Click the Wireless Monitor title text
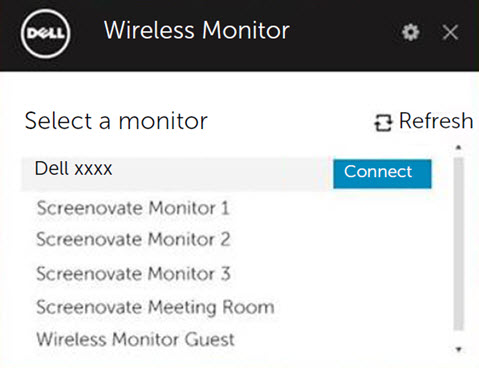The image size is (479, 368). tap(197, 31)
